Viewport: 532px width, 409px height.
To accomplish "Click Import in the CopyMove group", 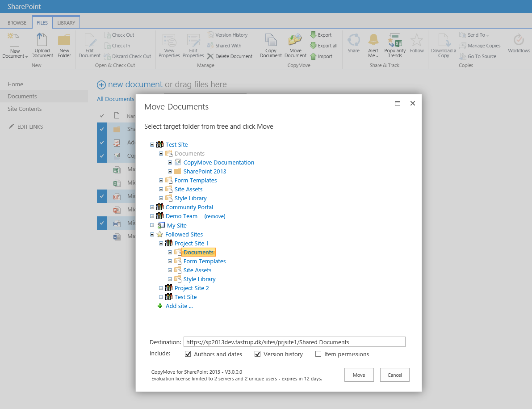I will 321,56.
